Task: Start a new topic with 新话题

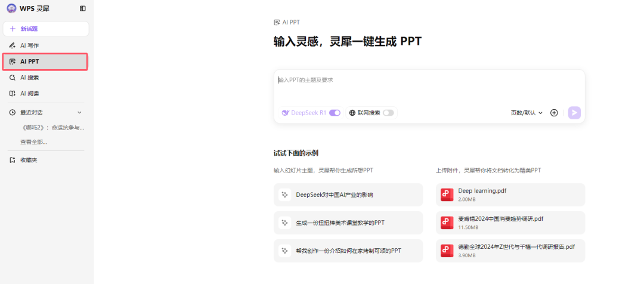Action: [x=46, y=29]
